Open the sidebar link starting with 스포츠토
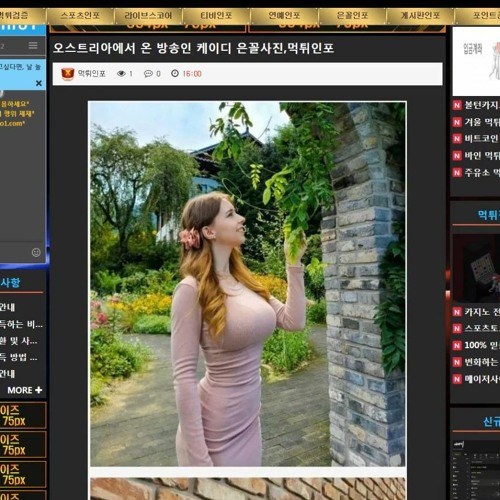This screenshot has height=500, width=500. [x=482, y=328]
